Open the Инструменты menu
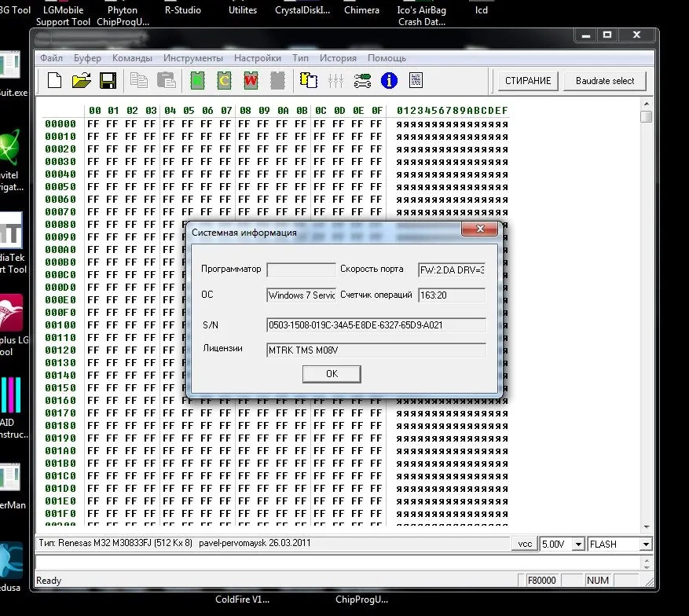 click(193, 57)
